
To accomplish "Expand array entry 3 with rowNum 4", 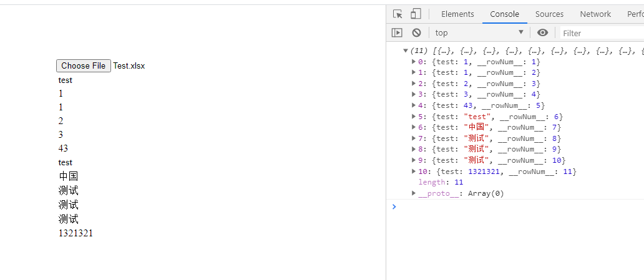I will tap(414, 94).
